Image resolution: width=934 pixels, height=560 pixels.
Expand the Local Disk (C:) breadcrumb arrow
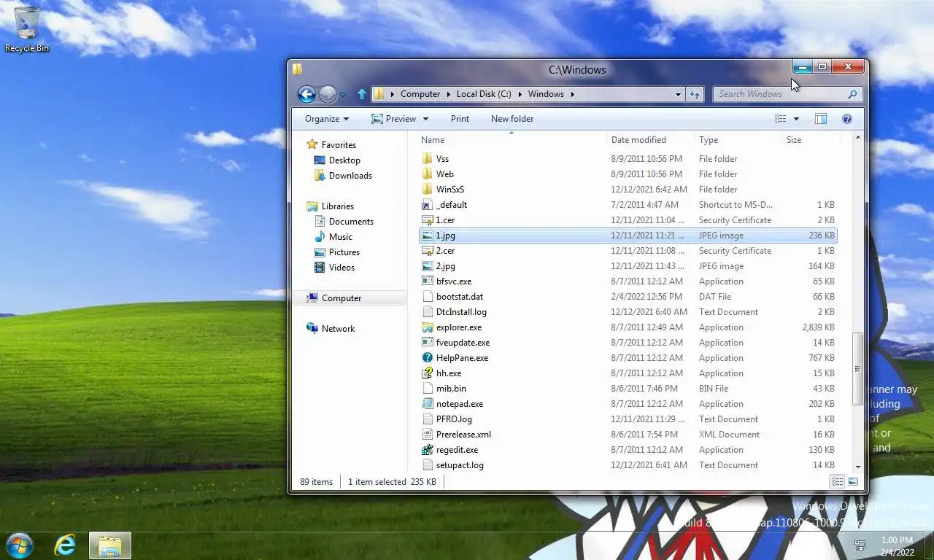point(520,94)
